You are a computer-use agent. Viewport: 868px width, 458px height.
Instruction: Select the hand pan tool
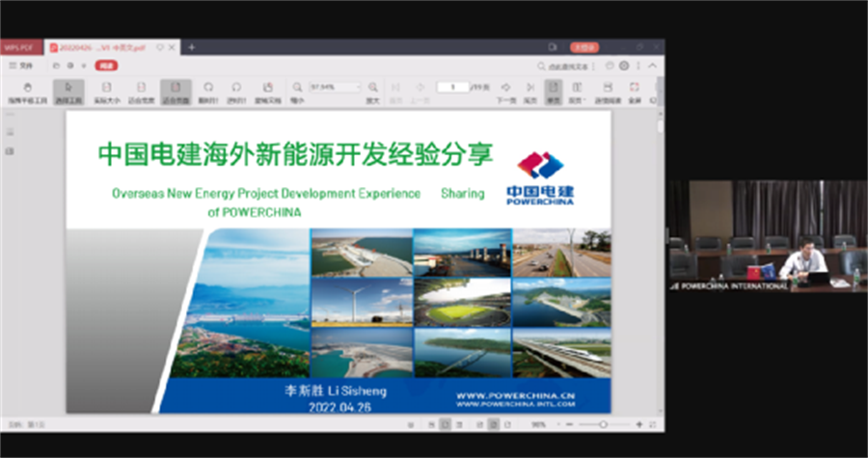click(27, 93)
